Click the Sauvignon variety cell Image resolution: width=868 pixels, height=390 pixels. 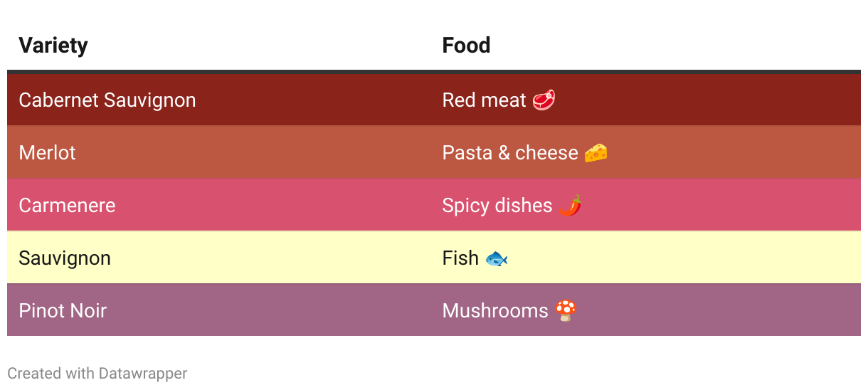(65, 258)
